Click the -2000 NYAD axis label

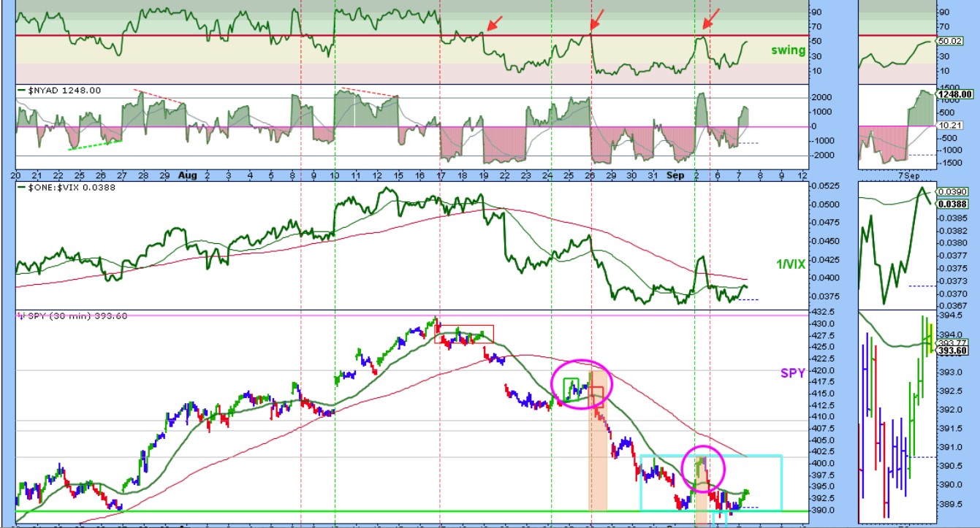[x=824, y=155]
